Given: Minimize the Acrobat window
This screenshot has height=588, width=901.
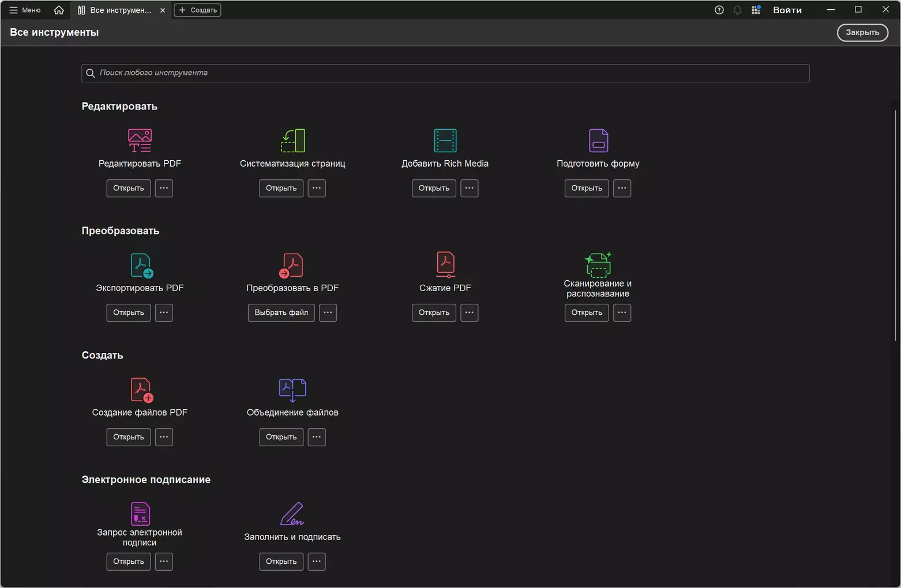Looking at the screenshot, I should 831,10.
